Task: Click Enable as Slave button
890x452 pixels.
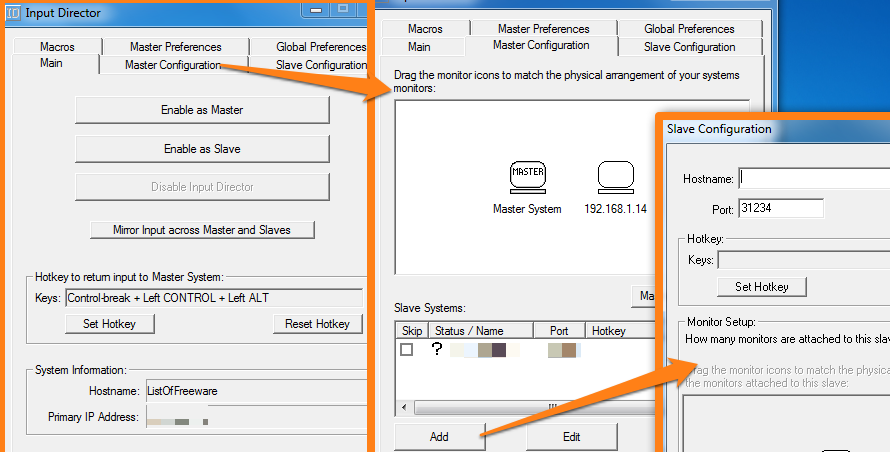Action: (x=202, y=149)
